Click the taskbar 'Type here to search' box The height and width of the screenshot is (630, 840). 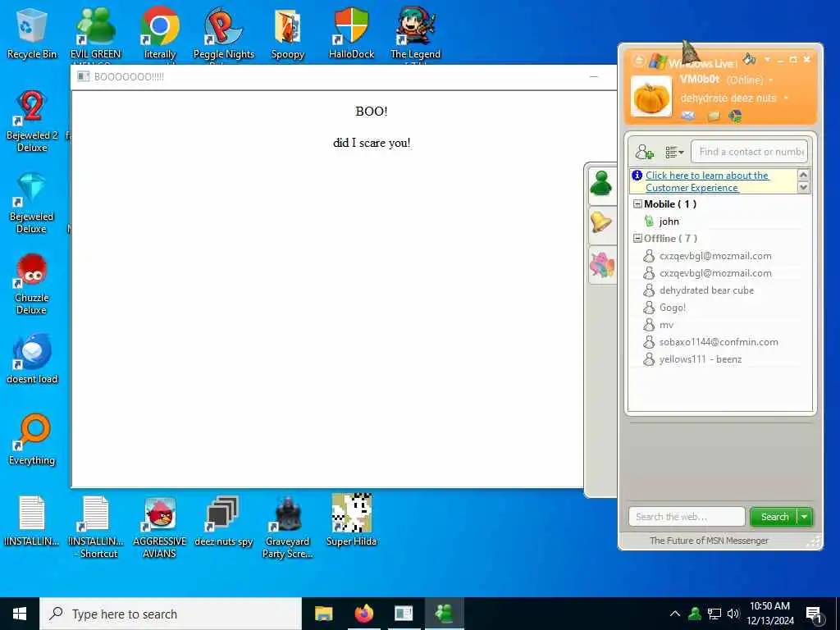tap(171, 614)
